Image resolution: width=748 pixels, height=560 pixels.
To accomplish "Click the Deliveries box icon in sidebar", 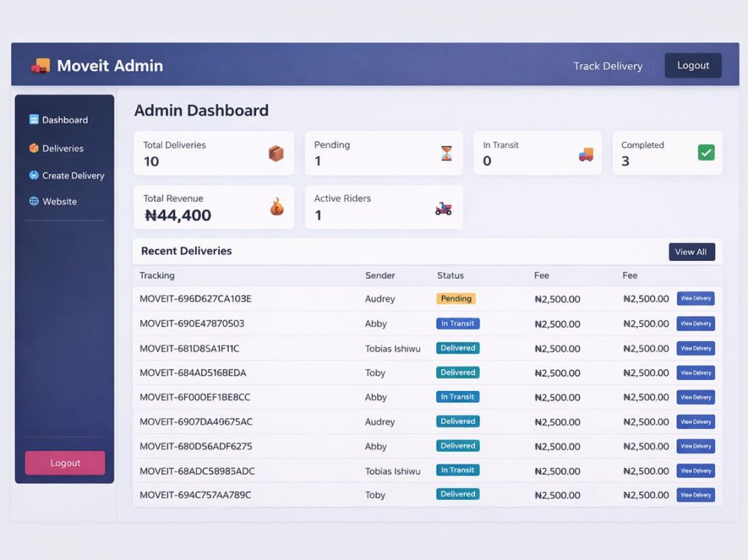I will 34,148.
